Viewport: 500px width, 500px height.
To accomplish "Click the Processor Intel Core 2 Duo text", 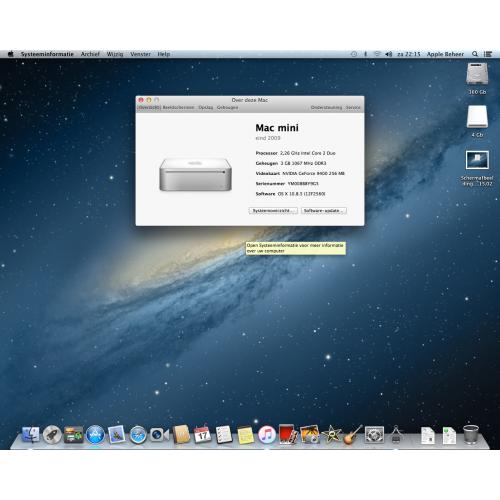I will (x=295, y=153).
